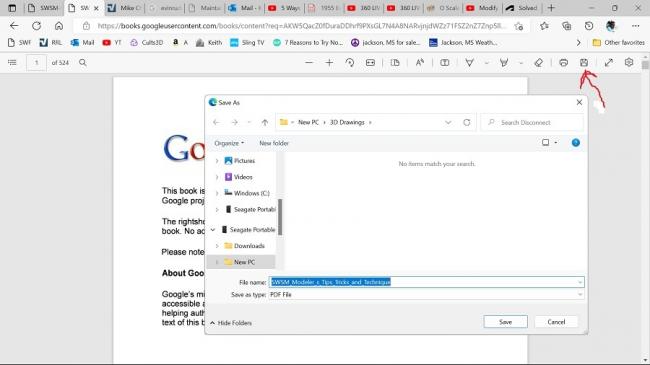Open Highlight color options dropdown
This screenshot has height=365, width=650.
coord(521,63)
